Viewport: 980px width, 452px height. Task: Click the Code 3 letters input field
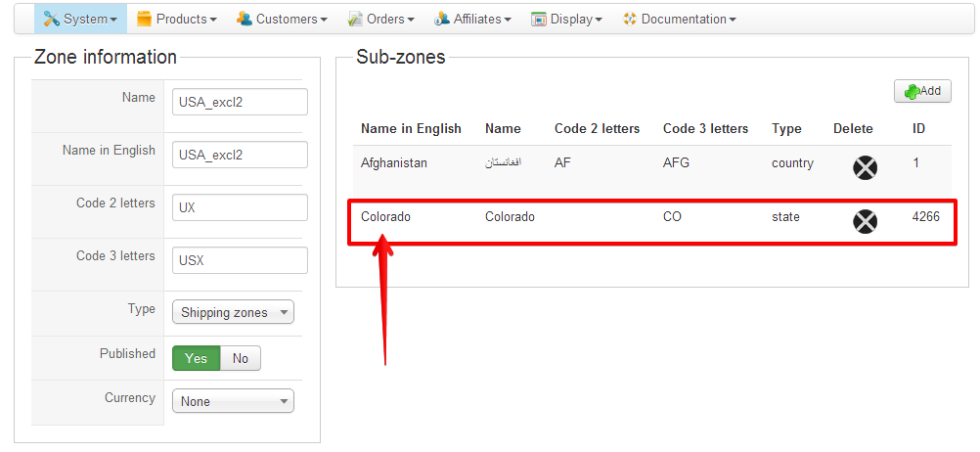click(x=240, y=260)
